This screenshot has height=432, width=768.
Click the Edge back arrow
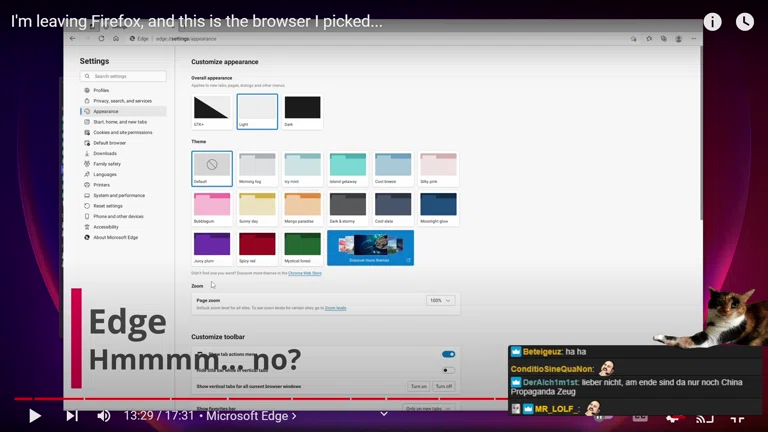72,39
